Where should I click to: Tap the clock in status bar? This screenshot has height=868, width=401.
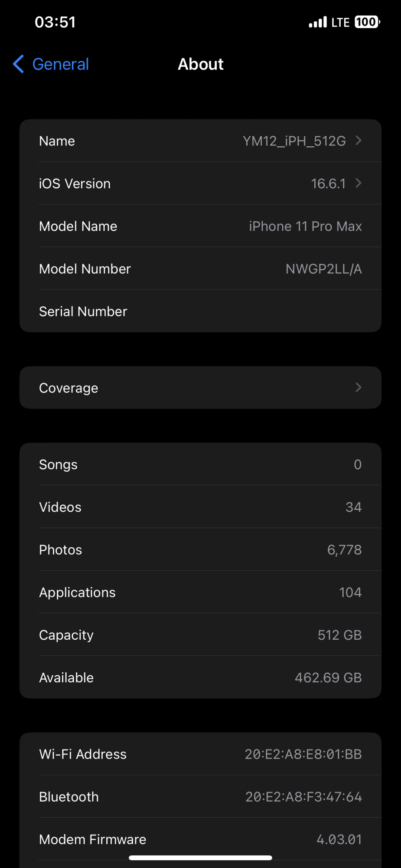click(x=55, y=22)
